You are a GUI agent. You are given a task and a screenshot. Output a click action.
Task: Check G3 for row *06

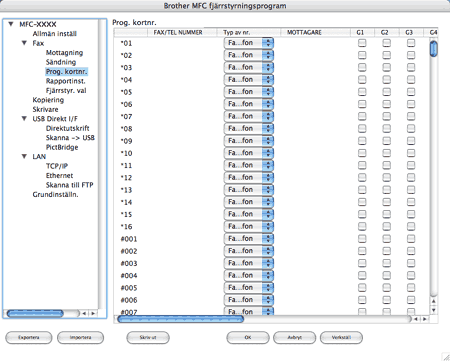pyautogui.click(x=411, y=104)
